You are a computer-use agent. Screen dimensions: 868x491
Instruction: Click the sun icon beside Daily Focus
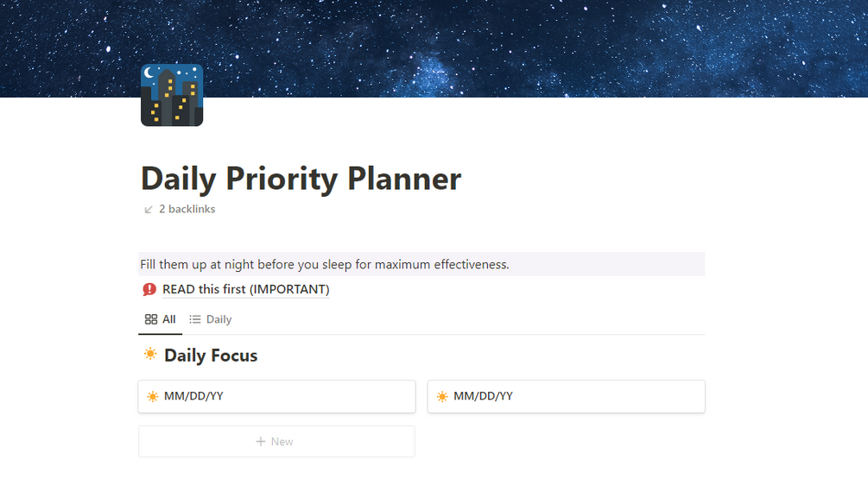[x=150, y=355]
